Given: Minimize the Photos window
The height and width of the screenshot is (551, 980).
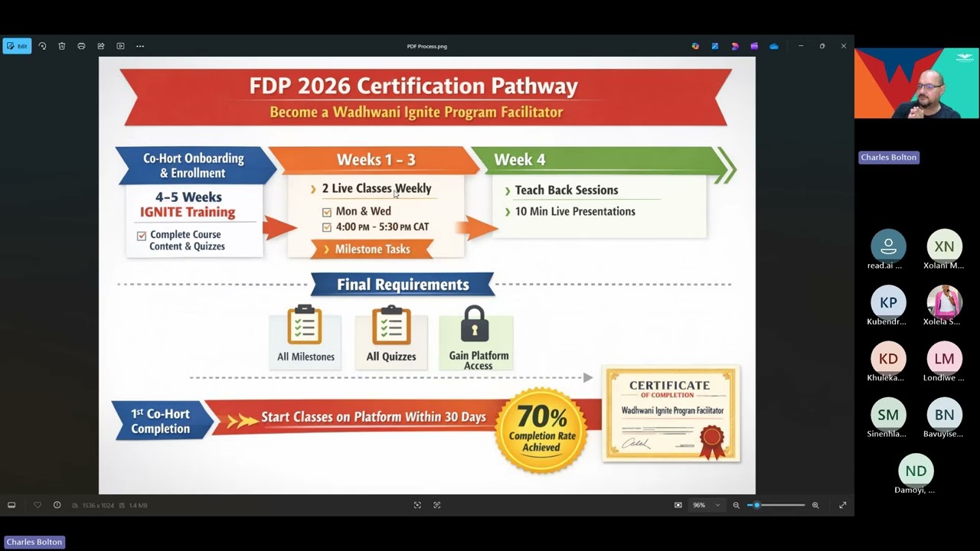Looking at the screenshot, I should (801, 46).
